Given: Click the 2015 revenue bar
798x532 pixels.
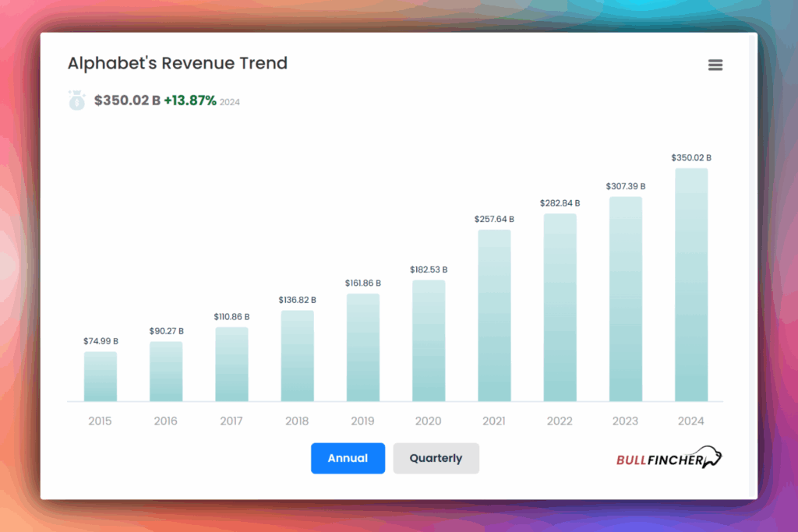Looking at the screenshot, I should coord(100,376).
